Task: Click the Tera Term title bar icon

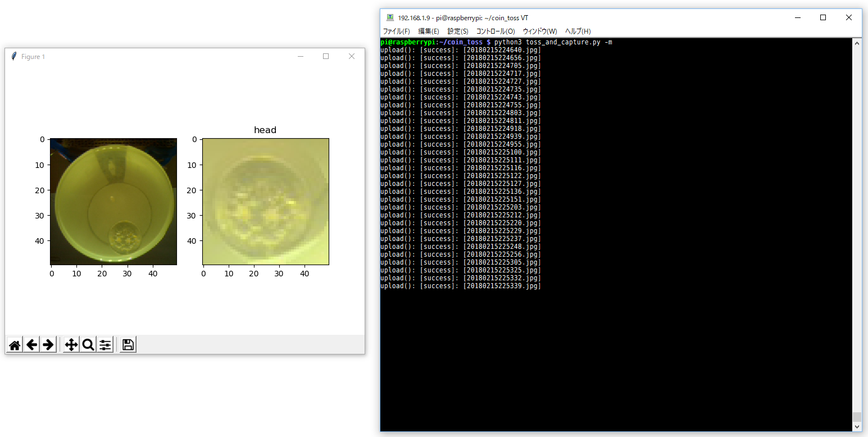Action: 390,17
